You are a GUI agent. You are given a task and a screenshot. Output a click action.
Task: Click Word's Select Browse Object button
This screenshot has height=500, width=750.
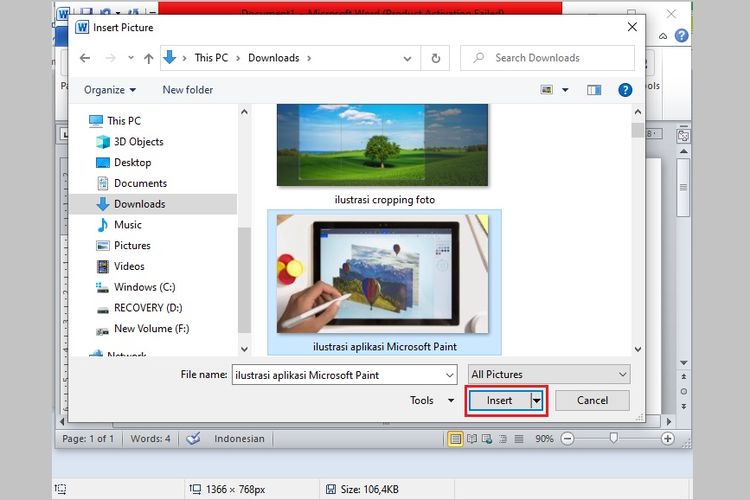coord(684,391)
